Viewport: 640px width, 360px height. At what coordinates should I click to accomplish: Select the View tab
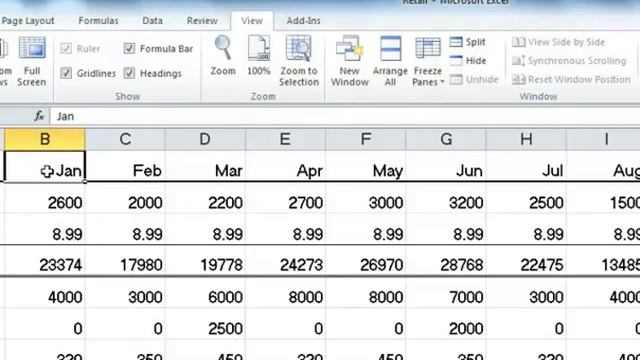coord(252,21)
